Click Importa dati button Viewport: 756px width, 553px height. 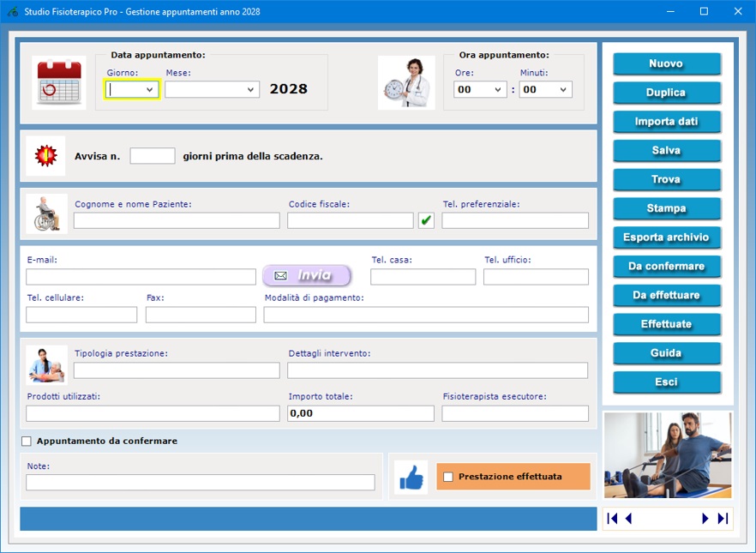click(667, 122)
